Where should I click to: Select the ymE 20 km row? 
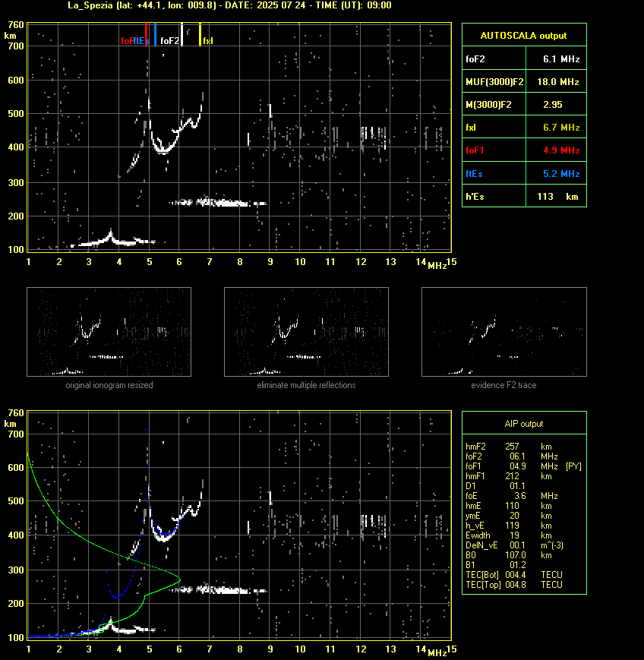(x=509, y=516)
